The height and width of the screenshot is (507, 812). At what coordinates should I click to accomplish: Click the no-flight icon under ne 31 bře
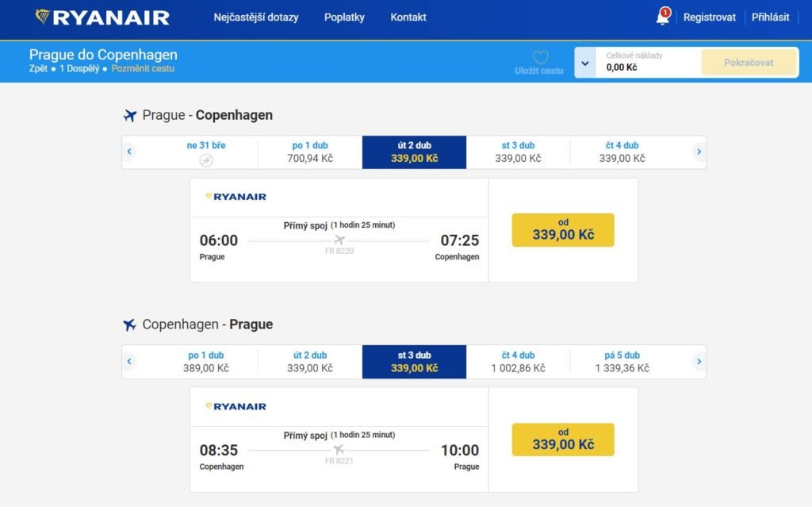pos(206,160)
